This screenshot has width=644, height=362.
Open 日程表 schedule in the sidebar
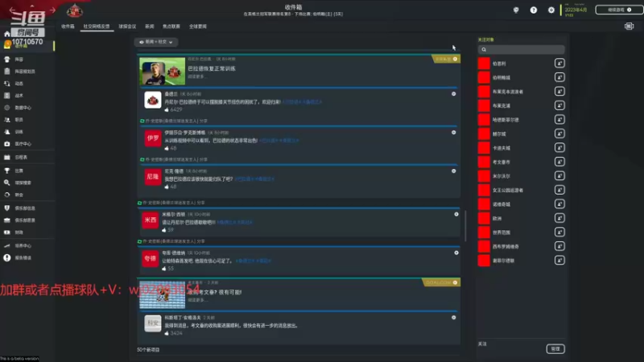pos(21,157)
